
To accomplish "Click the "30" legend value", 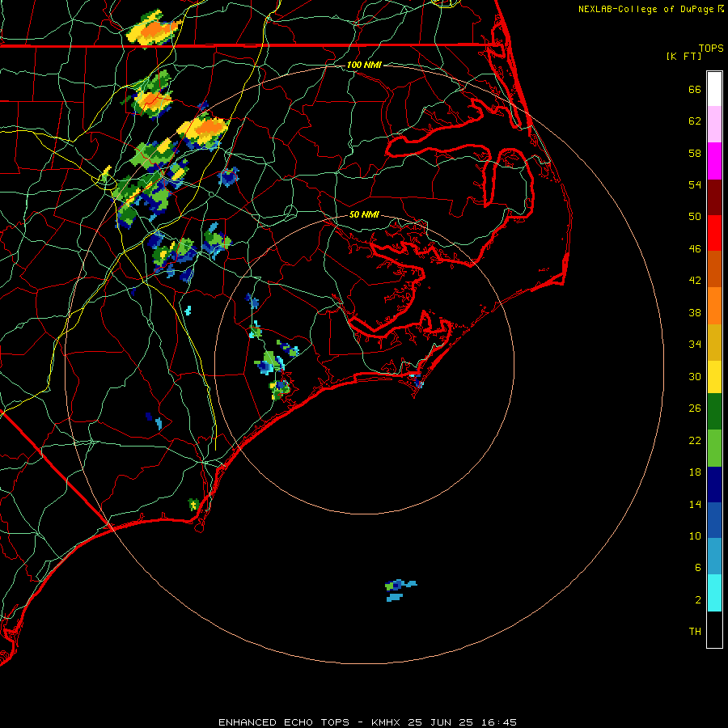I will [695, 376].
